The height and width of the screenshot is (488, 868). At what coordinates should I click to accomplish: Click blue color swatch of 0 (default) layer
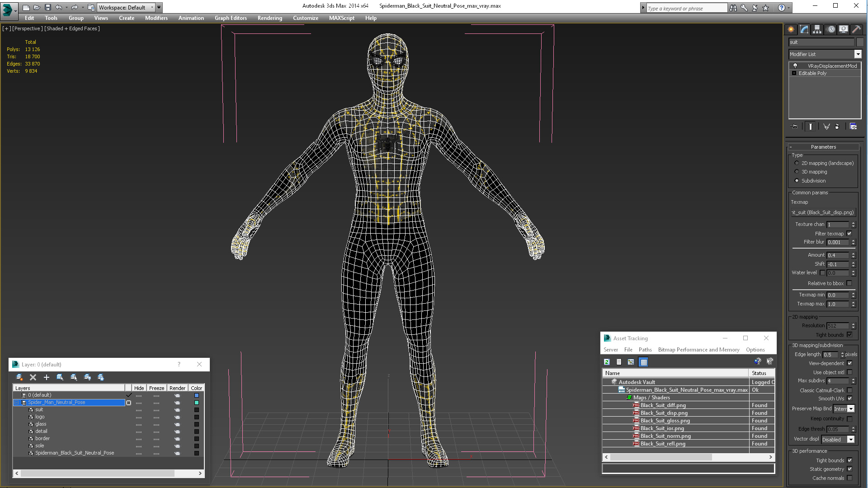pyautogui.click(x=197, y=395)
